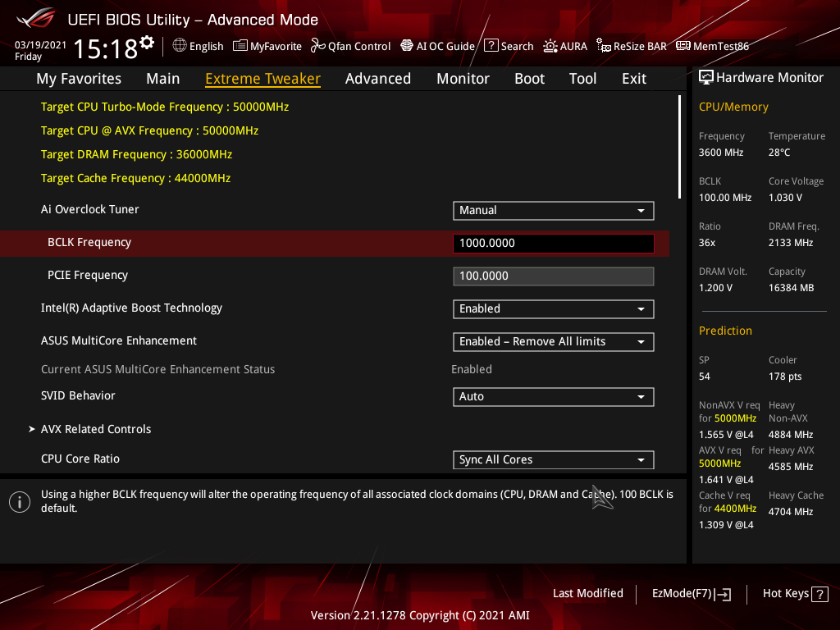Open time settings gear icon
The image size is (840, 630).
pos(147,43)
